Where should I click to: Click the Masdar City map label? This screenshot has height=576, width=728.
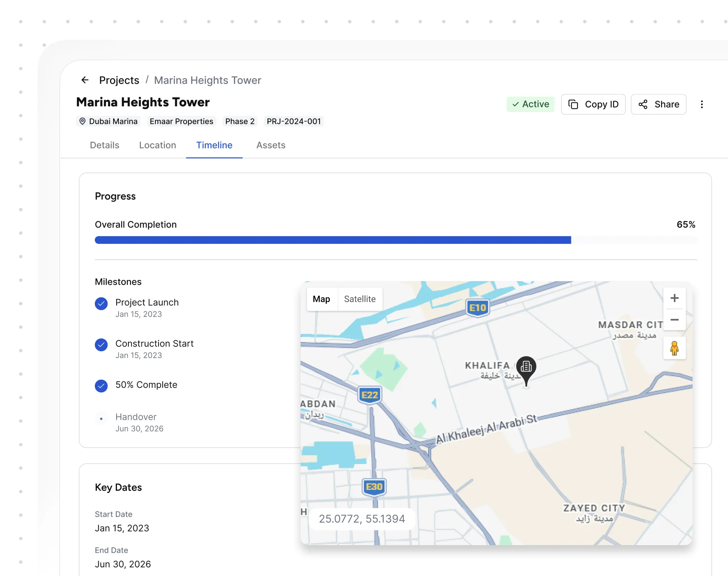pyautogui.click(x=631, y=330)
